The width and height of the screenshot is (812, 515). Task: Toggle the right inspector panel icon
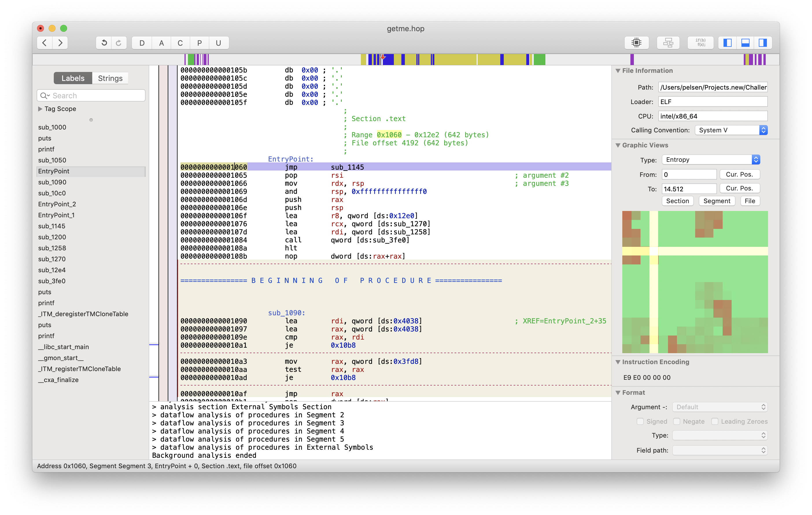click(x=763, y=43)
